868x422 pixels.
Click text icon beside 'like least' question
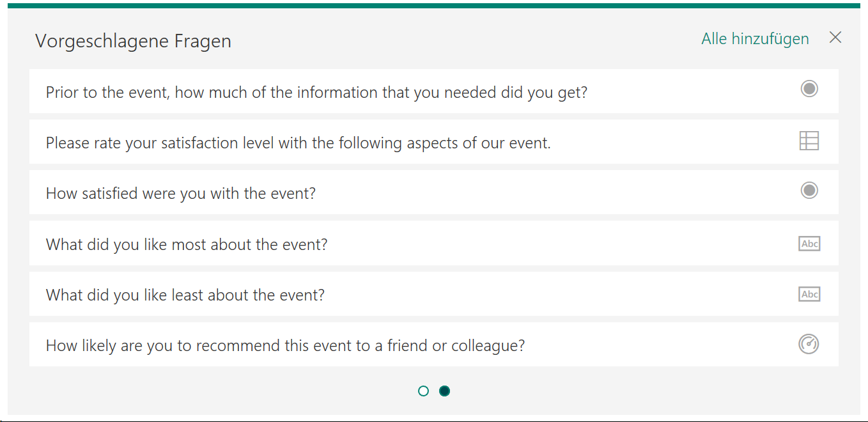point(809,294)
